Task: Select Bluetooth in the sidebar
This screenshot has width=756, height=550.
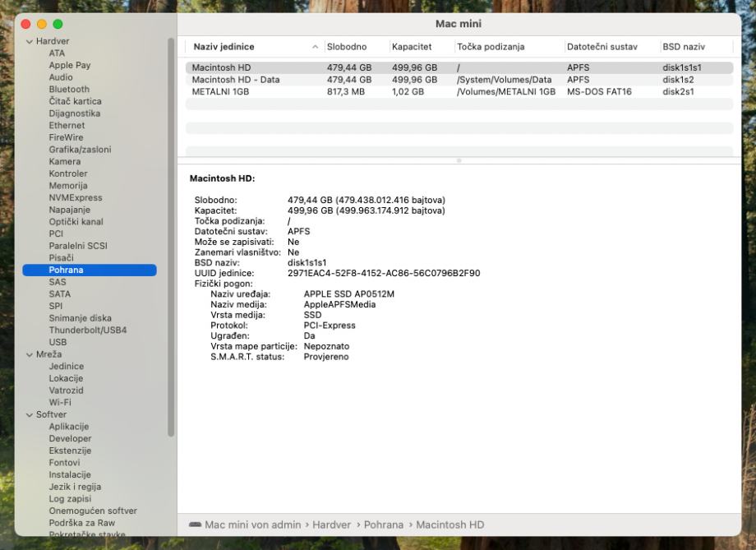Action: (69, 90)
